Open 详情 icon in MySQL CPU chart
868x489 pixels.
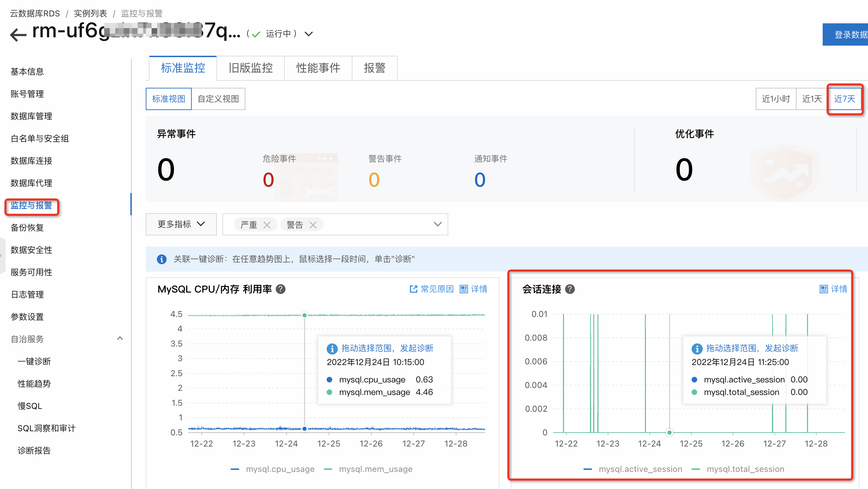(x=464, y=289)
